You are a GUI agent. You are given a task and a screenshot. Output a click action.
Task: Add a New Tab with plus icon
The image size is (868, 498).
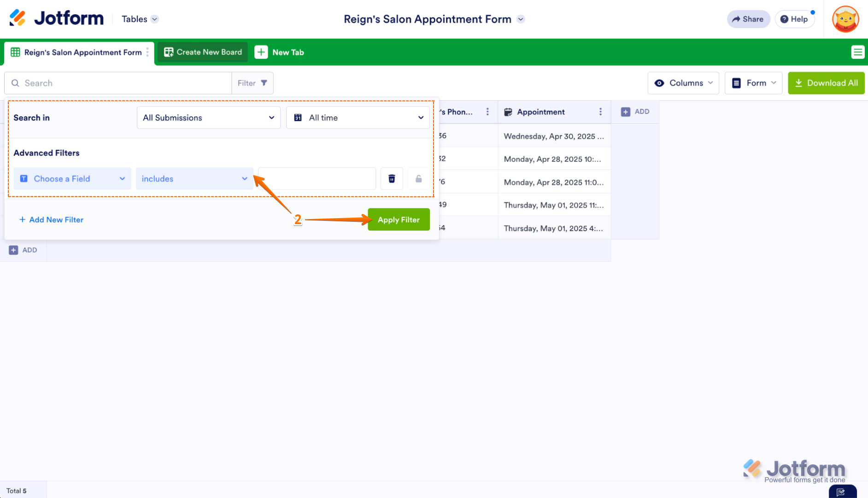[x=279, y=52]
